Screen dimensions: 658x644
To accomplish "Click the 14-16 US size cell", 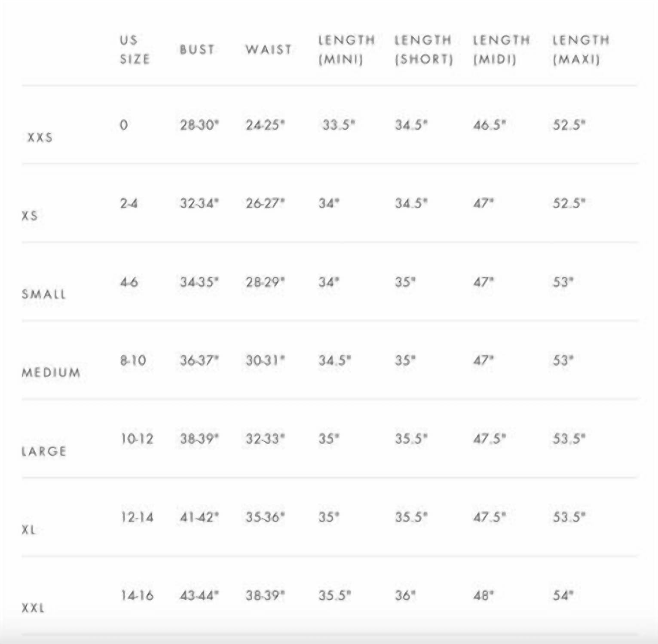I will click(137, 595).
